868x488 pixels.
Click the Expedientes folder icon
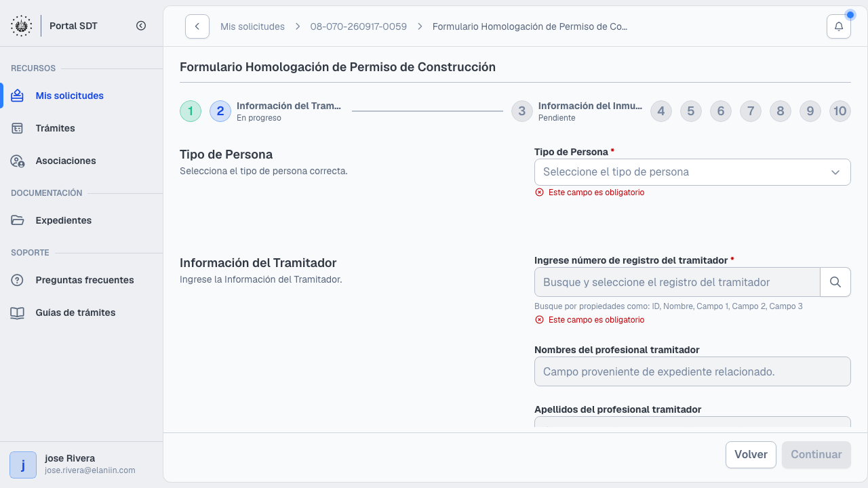click(18, 220)
